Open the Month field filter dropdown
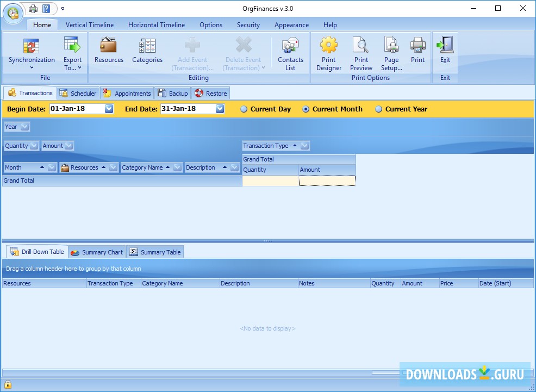Image resolution: width=536 pixels, height=392 pixels. coord(52,168)
